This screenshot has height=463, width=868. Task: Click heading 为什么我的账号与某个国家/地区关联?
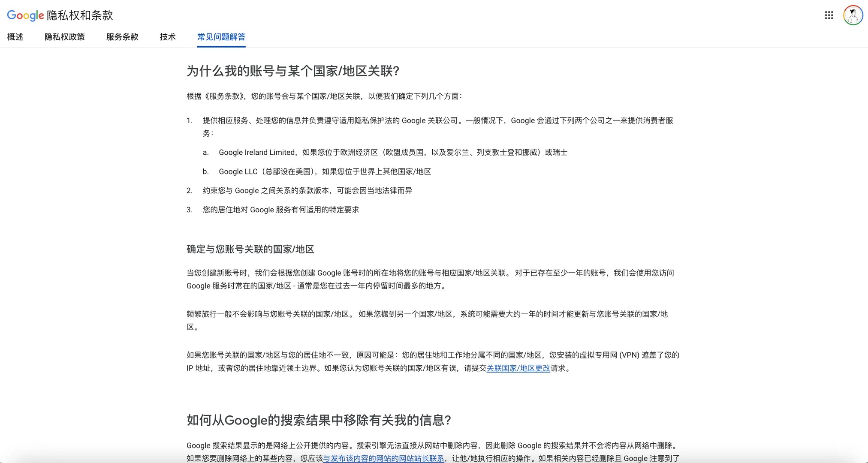click(x=293, y=71)
